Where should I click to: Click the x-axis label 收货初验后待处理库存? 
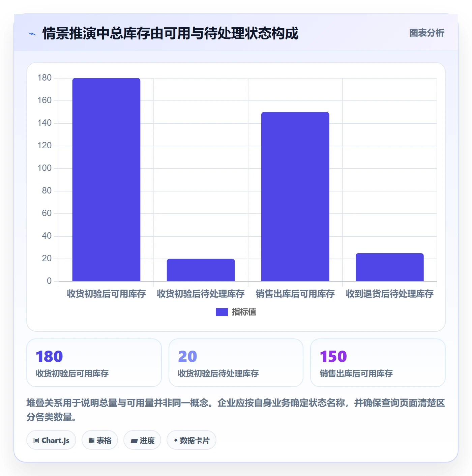201,294
